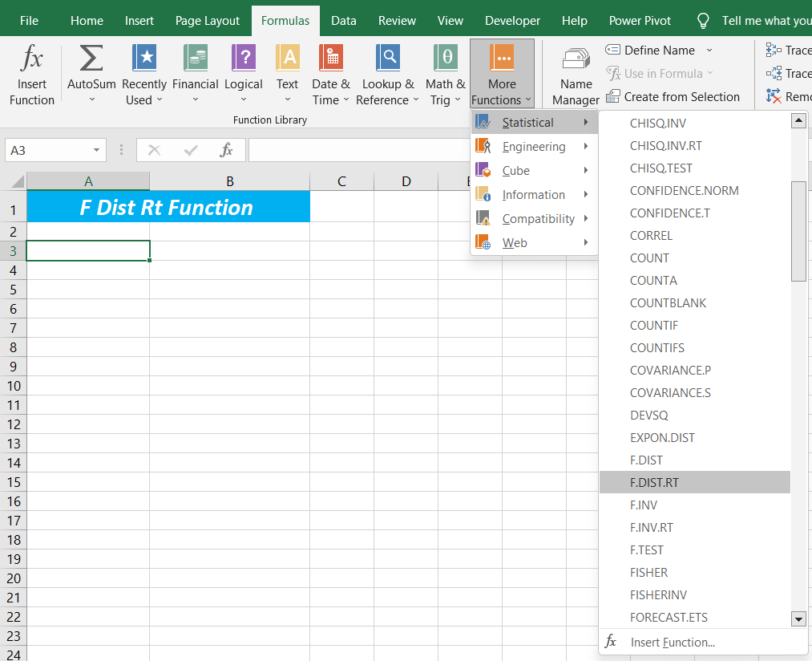Switch to the Data ribbon tab

click(x=344, y=21)
